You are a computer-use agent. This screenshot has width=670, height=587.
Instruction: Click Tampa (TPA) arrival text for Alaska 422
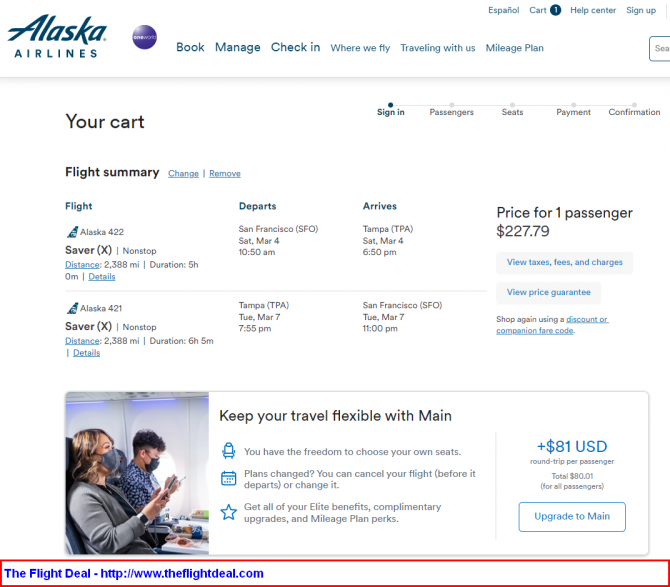388,229
